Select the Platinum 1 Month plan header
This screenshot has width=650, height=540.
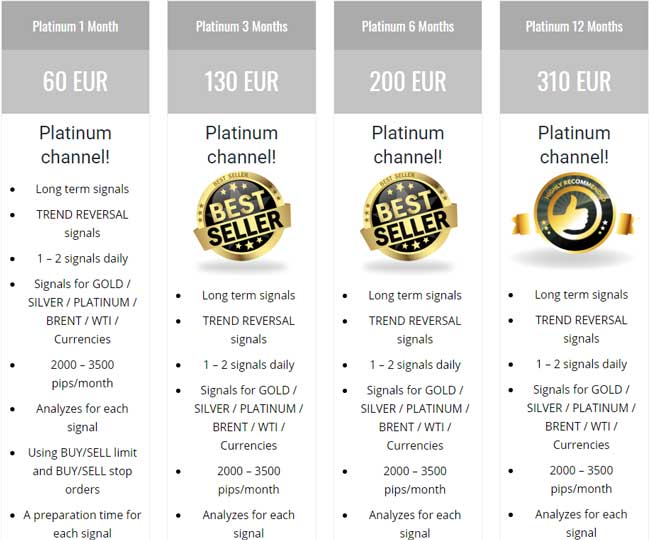(x=75, y=26)
